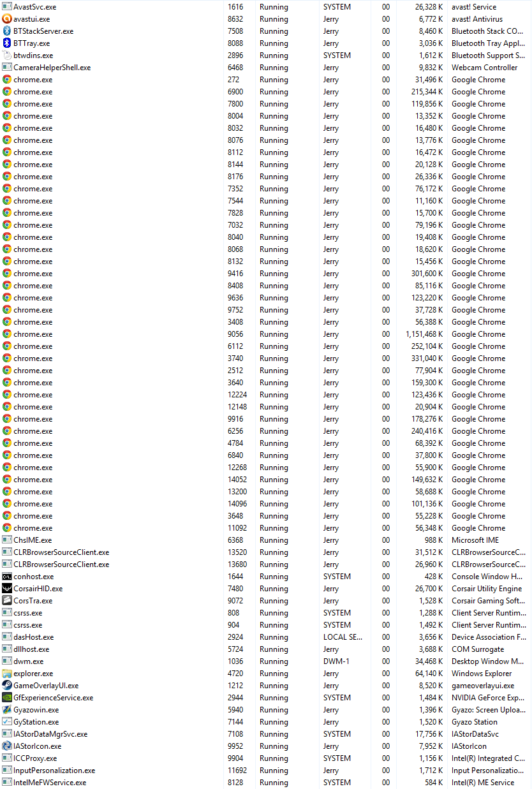
Task: Select the IntelMeFWService.exe icon
Action: point(7,783)
